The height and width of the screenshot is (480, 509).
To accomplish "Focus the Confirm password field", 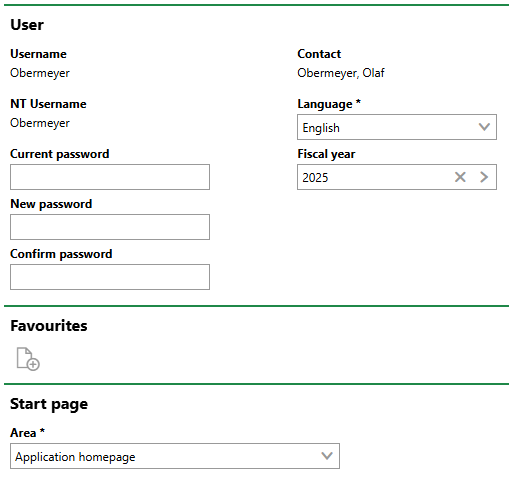I will pyautogui.click(x=110, y=277).
